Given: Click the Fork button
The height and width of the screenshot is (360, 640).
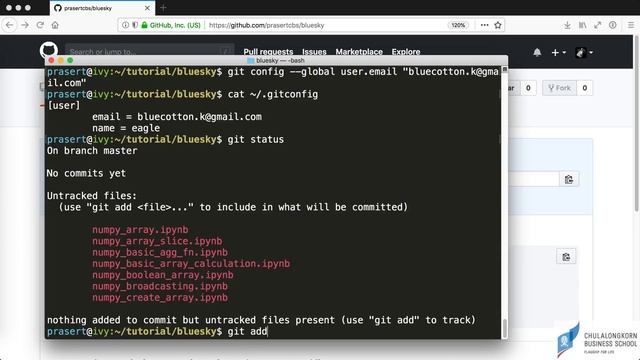Looking at the screenshot, I should pos(559,88).
